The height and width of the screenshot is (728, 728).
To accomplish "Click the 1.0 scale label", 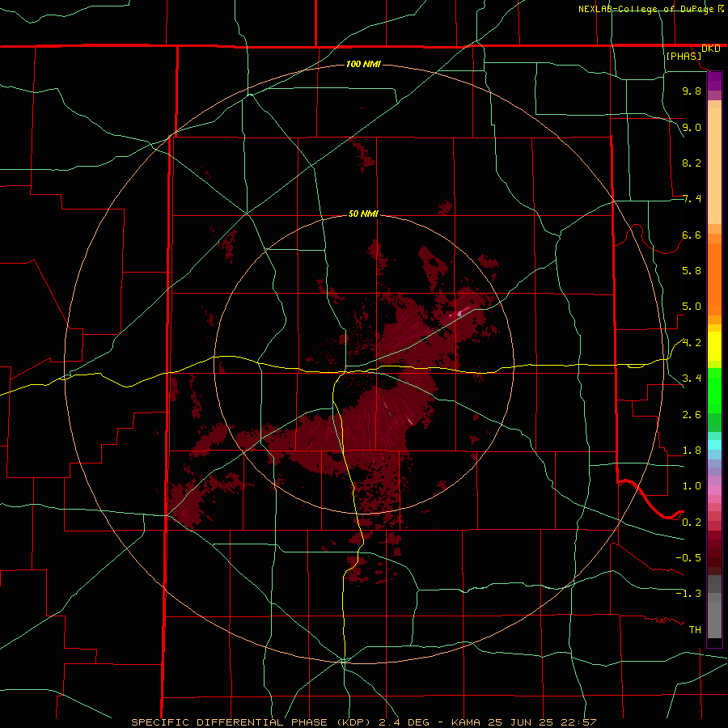I will tap(692, 486).
